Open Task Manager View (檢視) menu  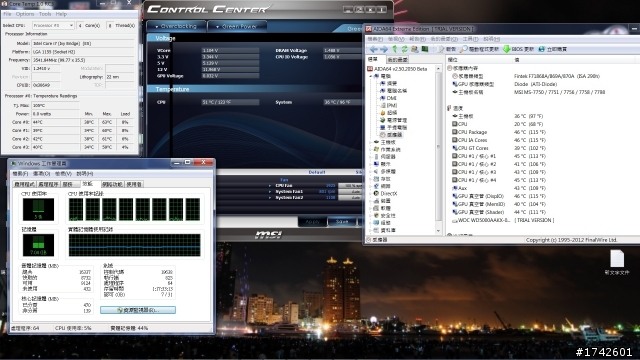63,173
